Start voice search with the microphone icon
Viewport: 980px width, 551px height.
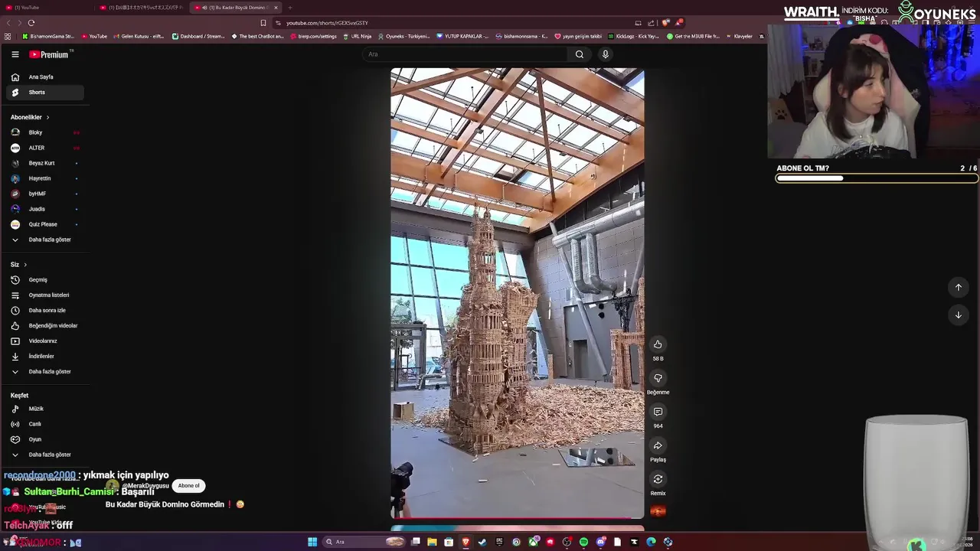coord(605,54)
